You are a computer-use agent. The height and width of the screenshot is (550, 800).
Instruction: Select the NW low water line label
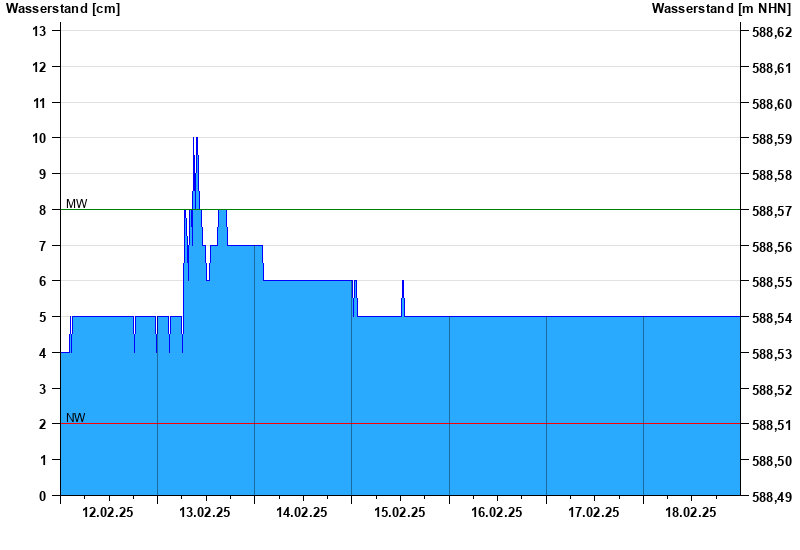click(76, 418)
